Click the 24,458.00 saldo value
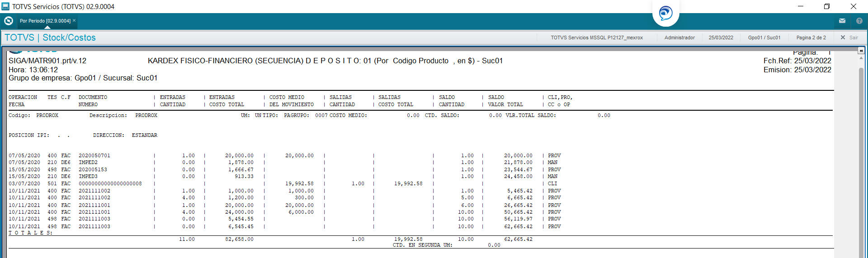 [x=518, y=176]
